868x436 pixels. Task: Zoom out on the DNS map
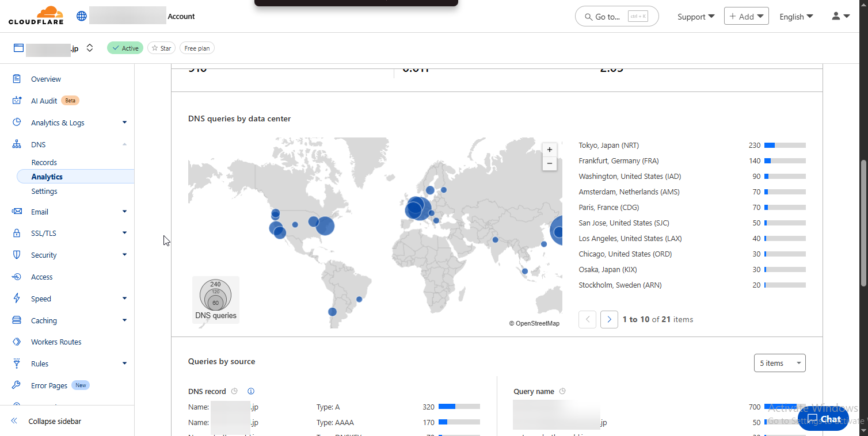click(550, 164)
